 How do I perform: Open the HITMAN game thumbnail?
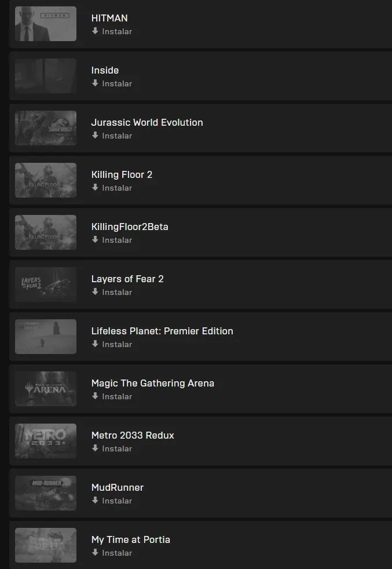pyautogui.click(x=46, y=24)
